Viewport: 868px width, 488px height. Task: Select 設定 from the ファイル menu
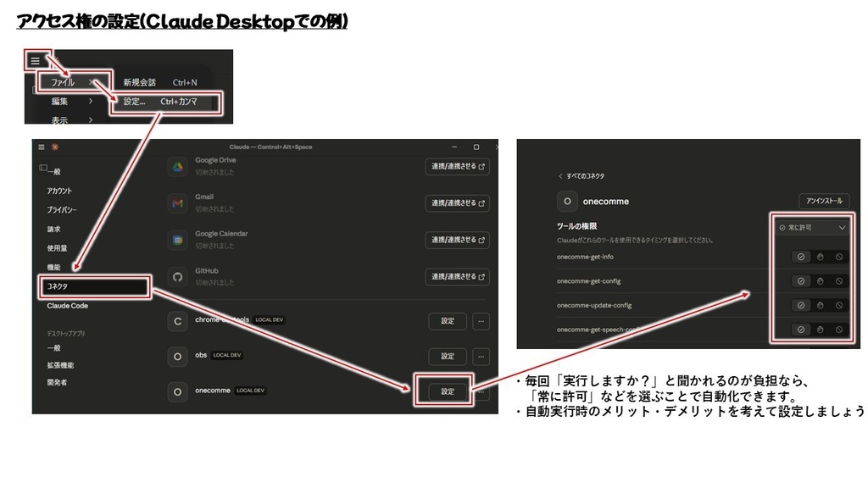133,101
